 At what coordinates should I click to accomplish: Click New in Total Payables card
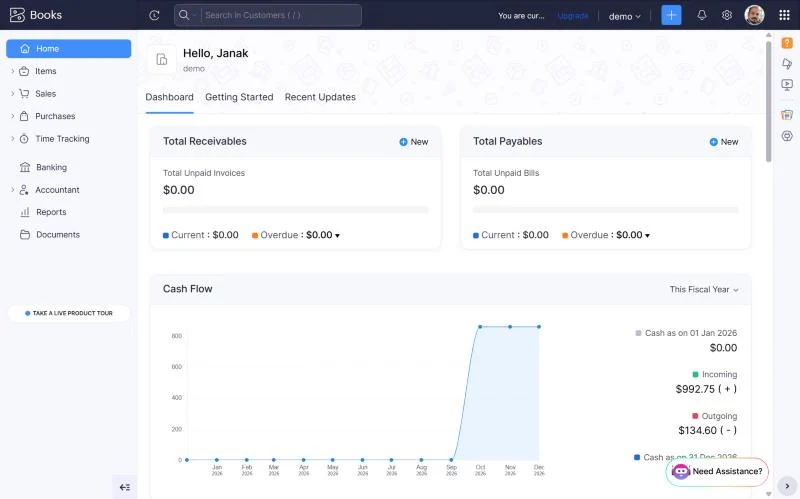724,142
